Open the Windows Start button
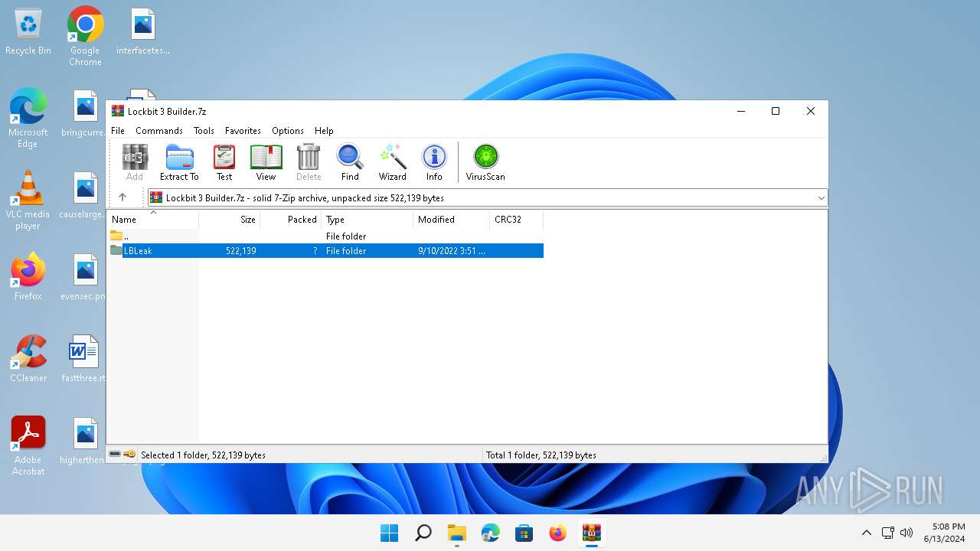This screenshot has height=551, width=980. tap(389, 533)
